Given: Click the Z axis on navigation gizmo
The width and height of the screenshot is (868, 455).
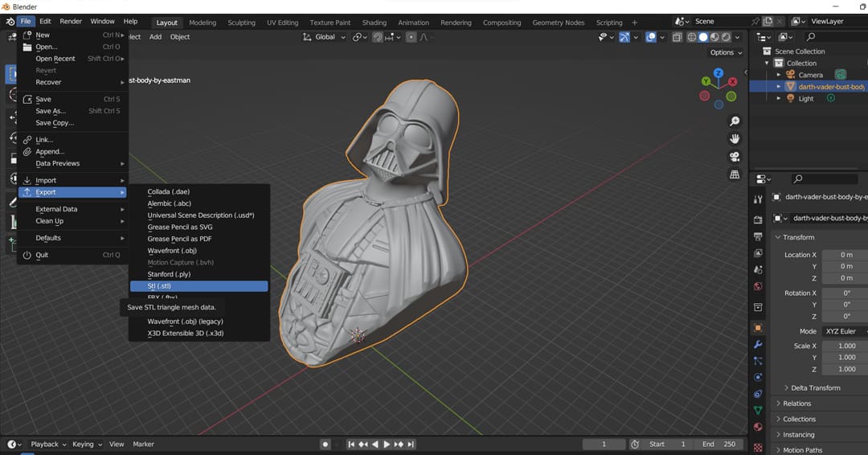Looking at the screenshot, I should pos(719,73).
